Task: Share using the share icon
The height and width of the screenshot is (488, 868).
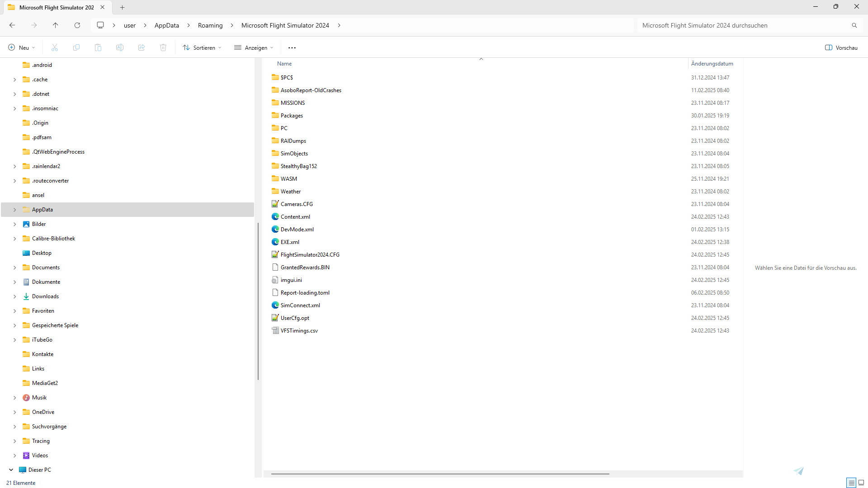Action: tap(141, 47)
